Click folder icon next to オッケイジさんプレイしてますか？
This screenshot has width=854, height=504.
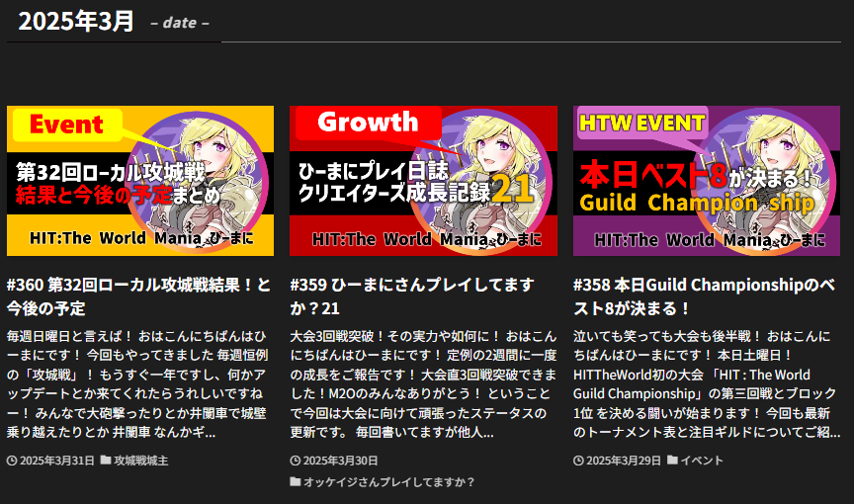pos(296,482)
